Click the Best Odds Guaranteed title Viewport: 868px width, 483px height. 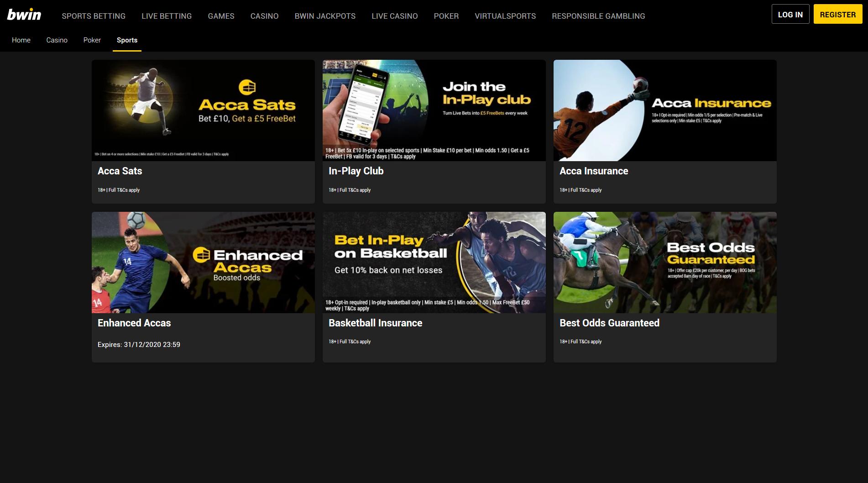tap(609, 323)
